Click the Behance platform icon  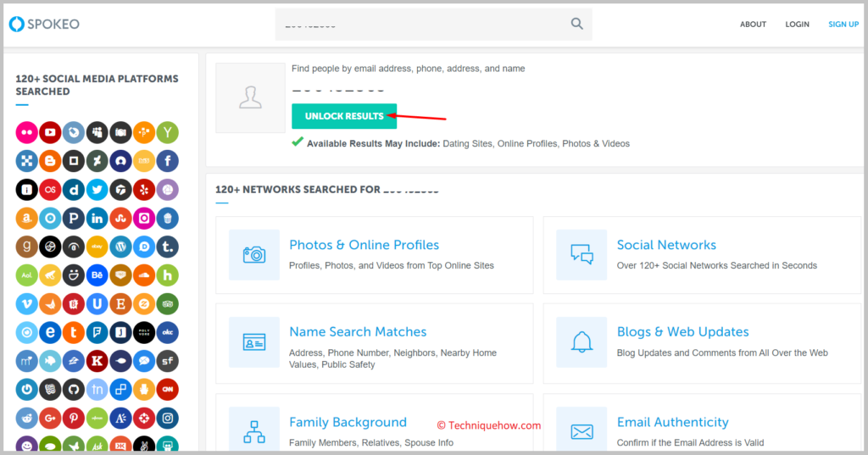(97, 275)
